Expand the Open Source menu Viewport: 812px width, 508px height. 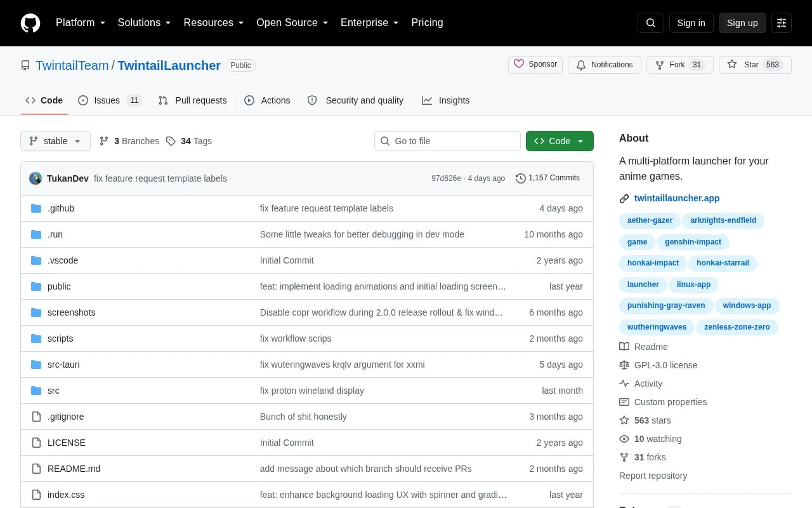(x=292, y=23)
